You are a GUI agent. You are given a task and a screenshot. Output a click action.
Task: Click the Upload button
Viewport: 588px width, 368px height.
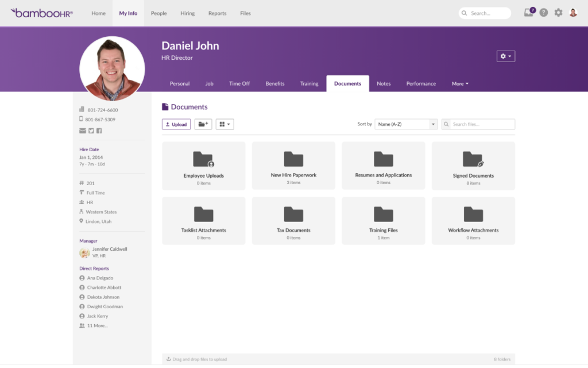click(176, 124)
